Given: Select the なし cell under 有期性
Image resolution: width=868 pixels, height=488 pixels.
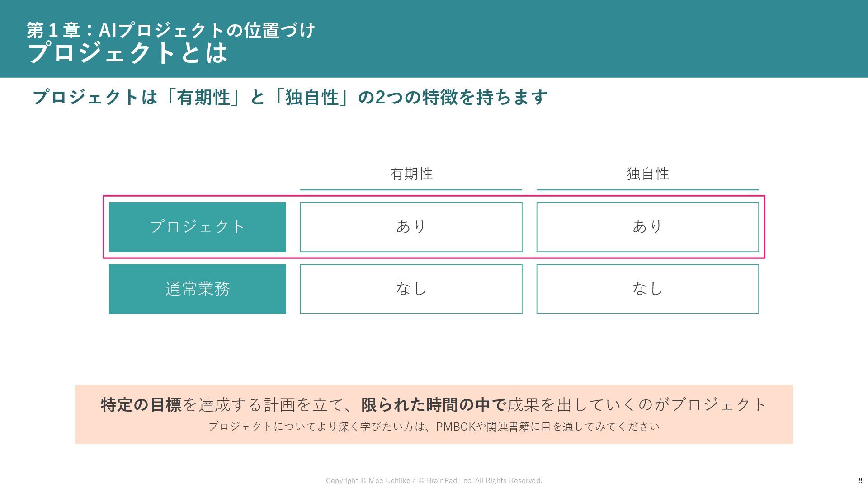Looking at the screenshot, I should (411, 289).
